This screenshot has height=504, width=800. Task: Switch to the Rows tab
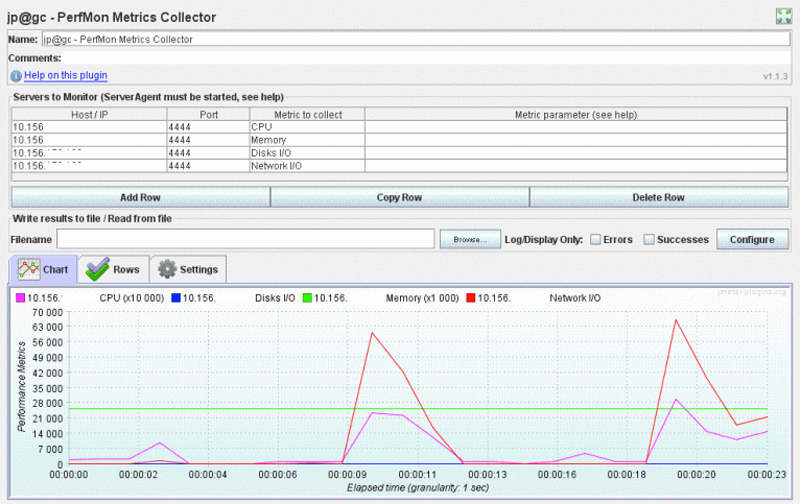(x=113, y=269)
